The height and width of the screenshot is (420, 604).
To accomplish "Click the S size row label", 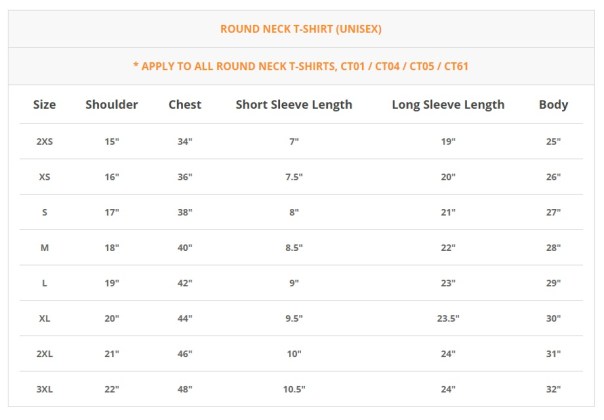I will pyautogui.click(x=44, y=212).
